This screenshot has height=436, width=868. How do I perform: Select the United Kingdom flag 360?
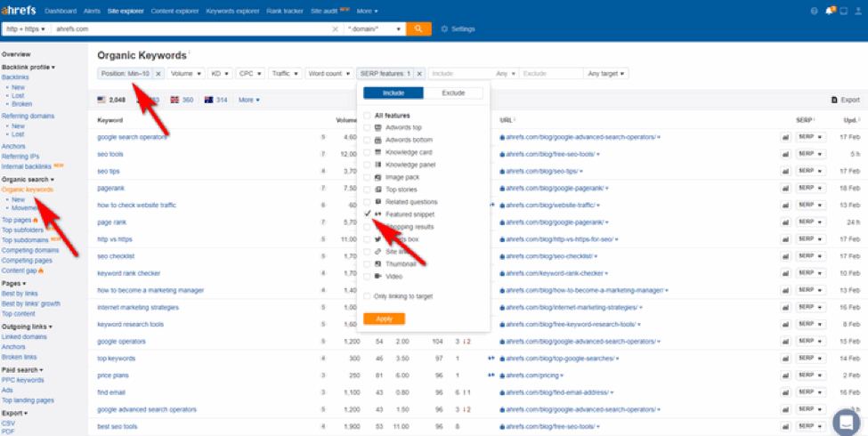pyautogui.click(x=183, y=101)
